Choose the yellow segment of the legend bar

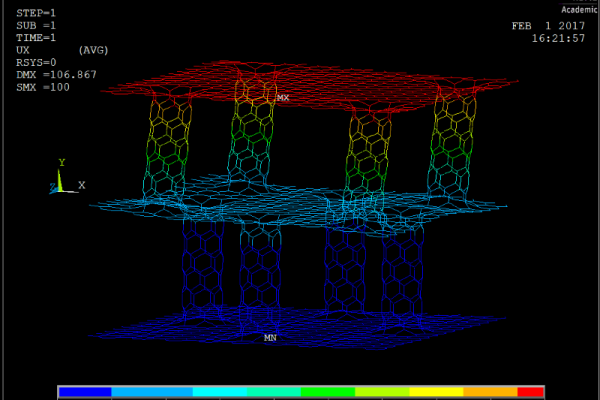coord(436,392)
